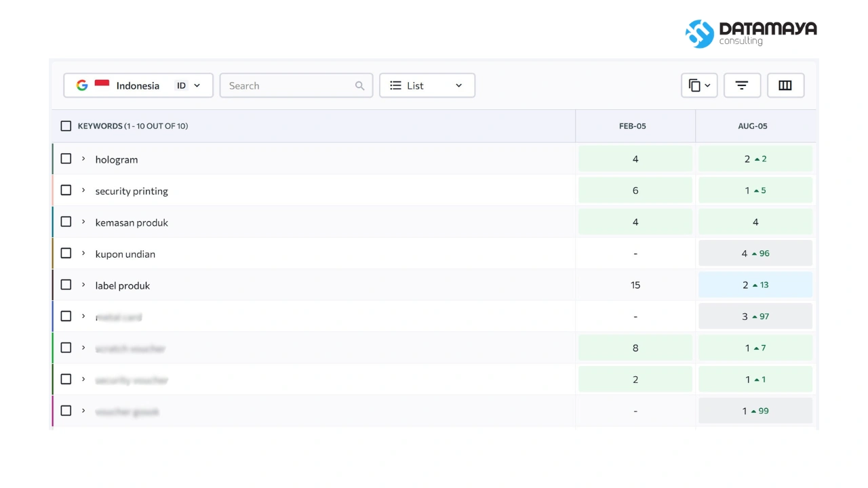868x488 pixels.
Task: Click the label produk keyword text
Action: click(x=123, y=285)
